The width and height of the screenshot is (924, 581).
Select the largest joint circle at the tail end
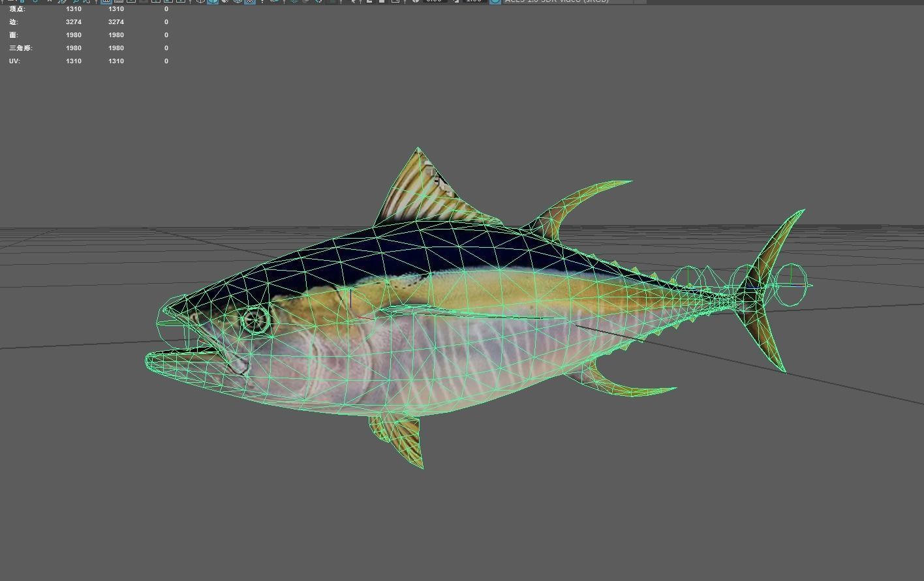(x=790, y=284)
